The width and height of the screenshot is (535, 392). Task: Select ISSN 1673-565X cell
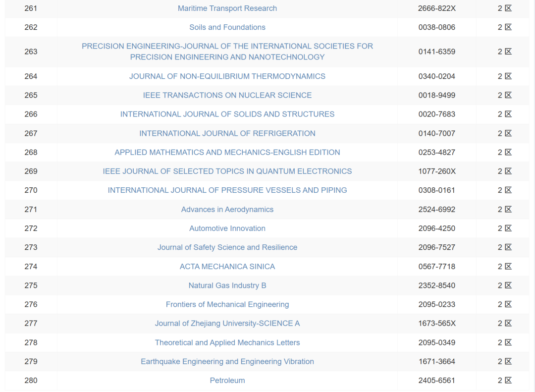[x=437, y=324]
